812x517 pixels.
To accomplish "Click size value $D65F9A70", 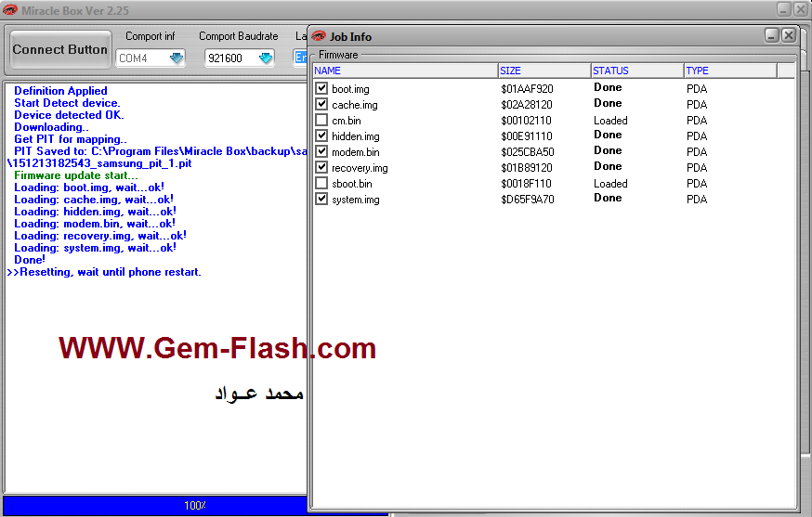I will [x=527, y=200].
